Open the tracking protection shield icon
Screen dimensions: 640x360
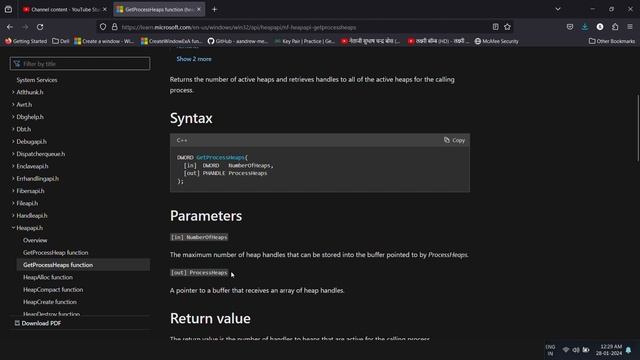click(x=103, y=27)
